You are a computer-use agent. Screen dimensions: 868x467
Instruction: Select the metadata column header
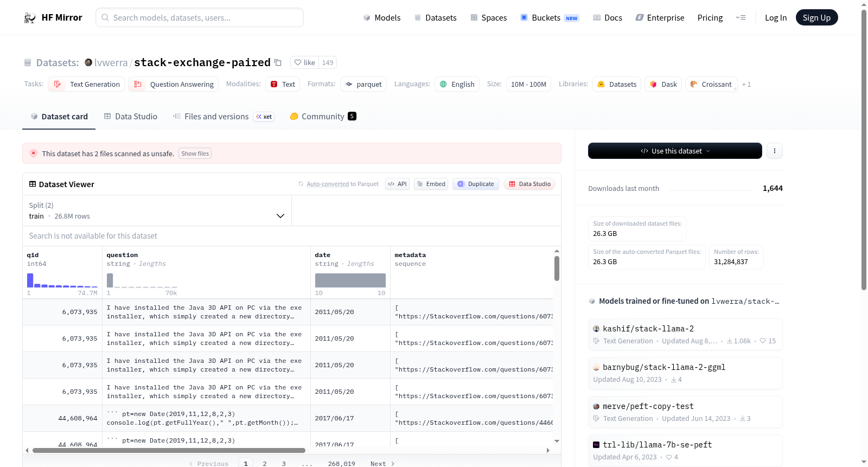tap(410, 255)
